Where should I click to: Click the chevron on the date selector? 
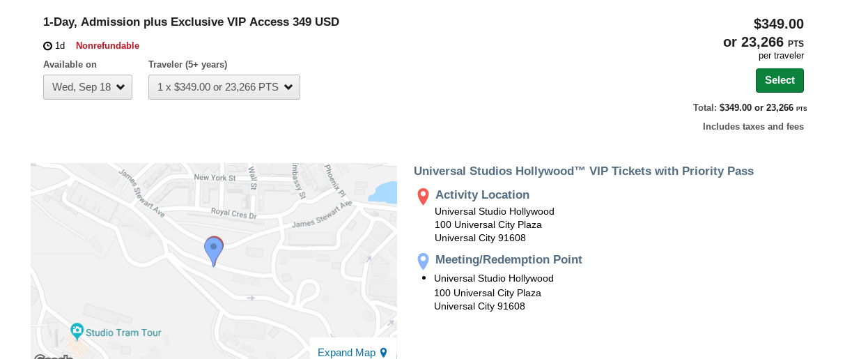[121, 87]
